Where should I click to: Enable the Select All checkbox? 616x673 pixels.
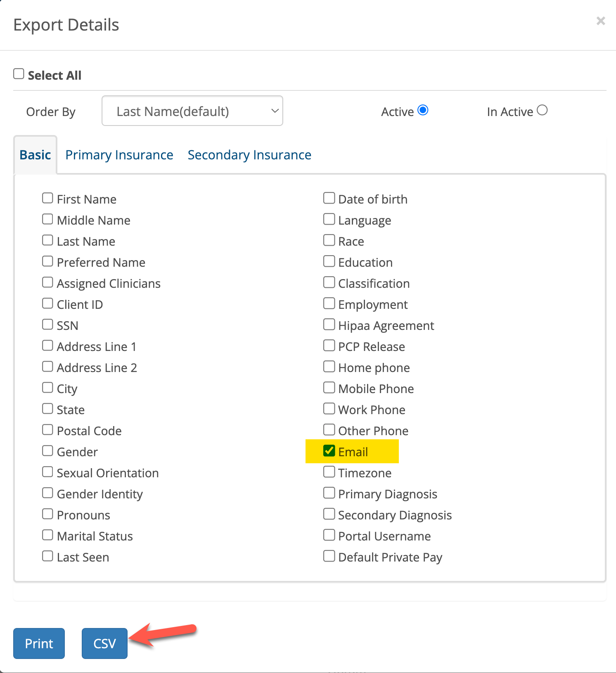point(19,73)
